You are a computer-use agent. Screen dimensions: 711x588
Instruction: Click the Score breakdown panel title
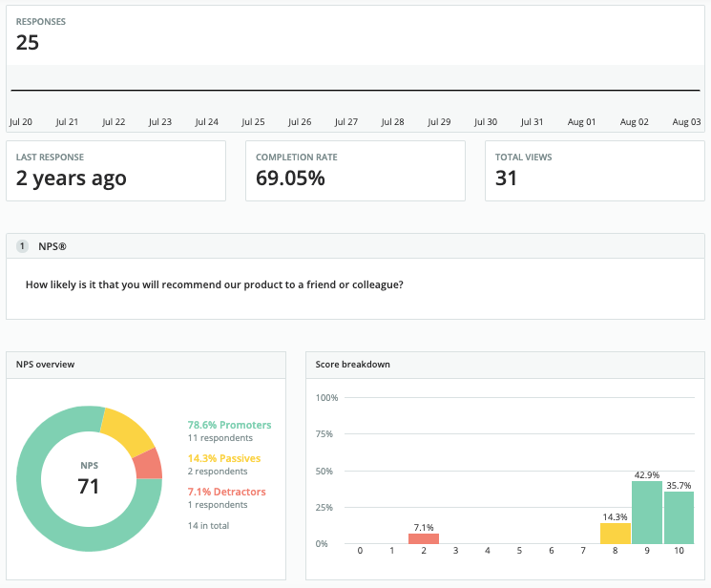click(x=353, y=365)
